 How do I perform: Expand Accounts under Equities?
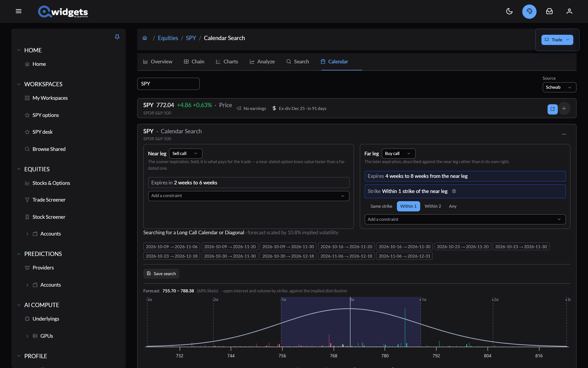point(27,234)
